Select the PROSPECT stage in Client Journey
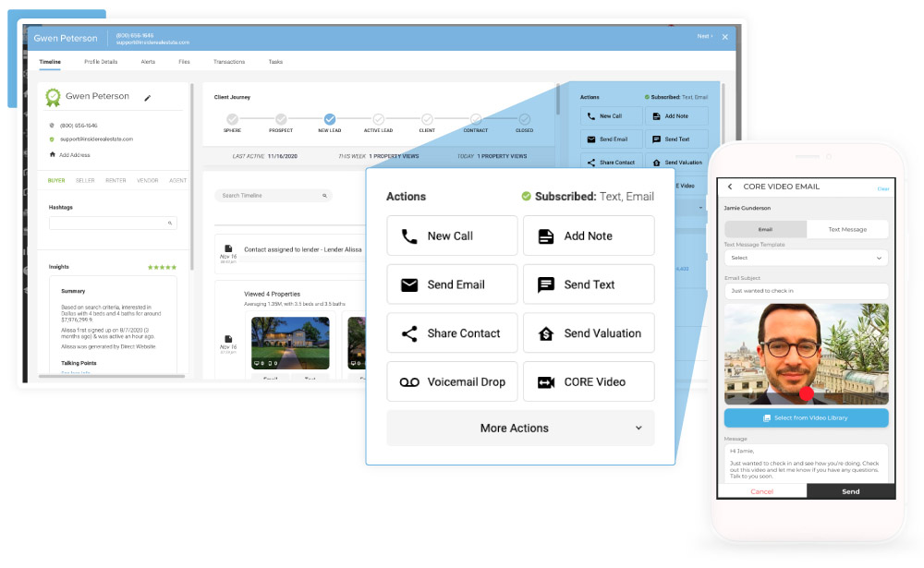The height and width of the screenshot is (568, 924). 281,119
